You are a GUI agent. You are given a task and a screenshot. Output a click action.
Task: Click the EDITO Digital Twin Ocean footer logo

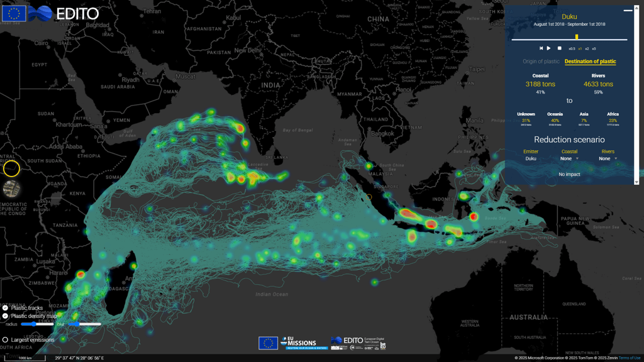pos(358,343)
